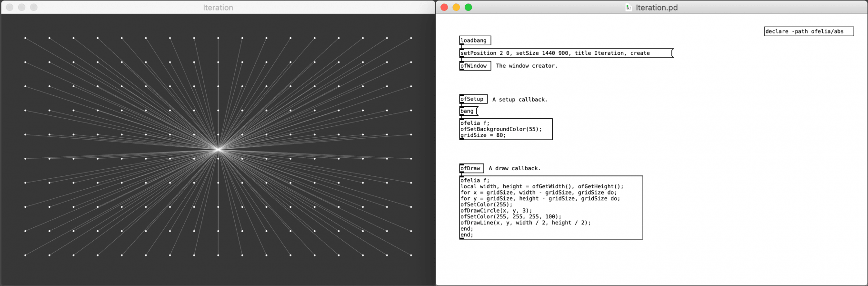This screenshot has height=286, width=868.
Task: Minimize the Iteration.pd window with yellow button
Action: click(456, 7)
